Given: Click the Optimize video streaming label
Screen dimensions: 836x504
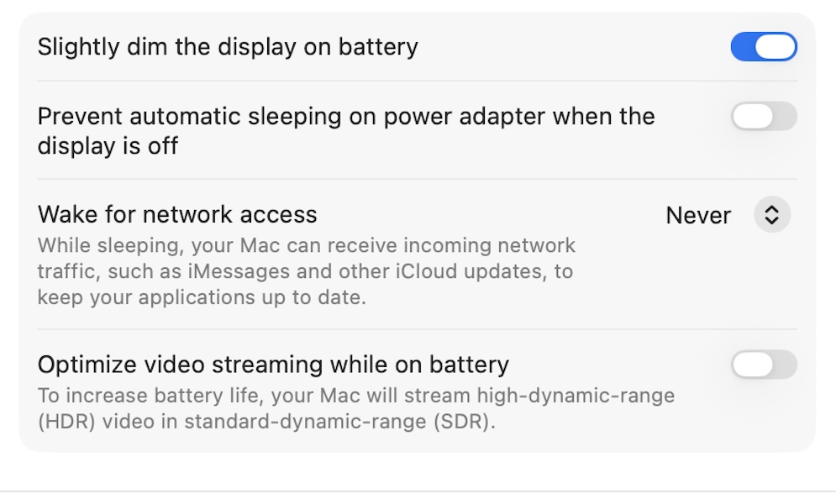Looking at the screenshot, I should coord(273,365).
